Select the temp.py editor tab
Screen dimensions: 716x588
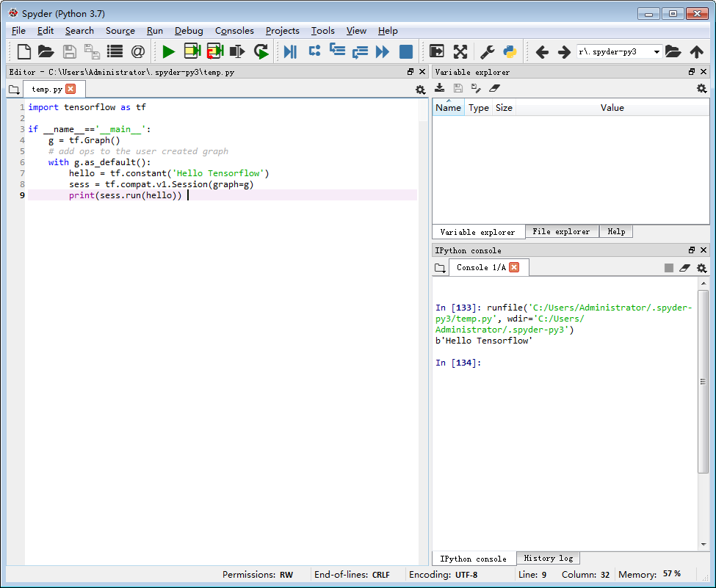tap(47, 89)
